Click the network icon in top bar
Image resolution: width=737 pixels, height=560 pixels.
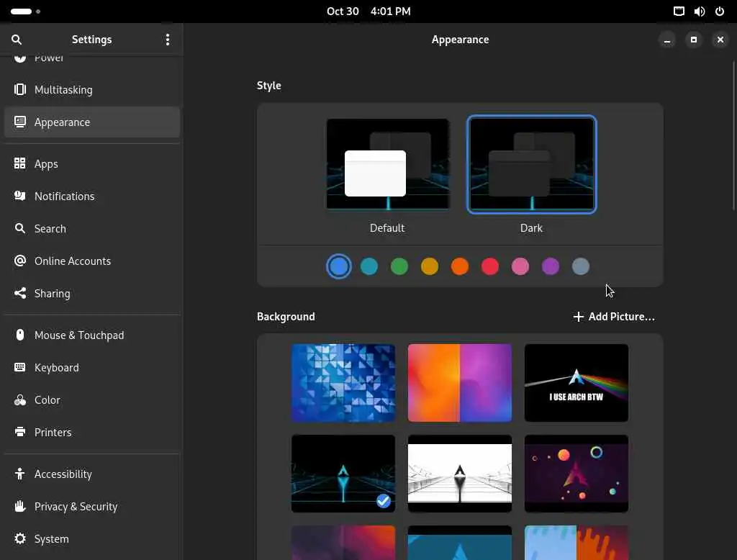(679, 12)
